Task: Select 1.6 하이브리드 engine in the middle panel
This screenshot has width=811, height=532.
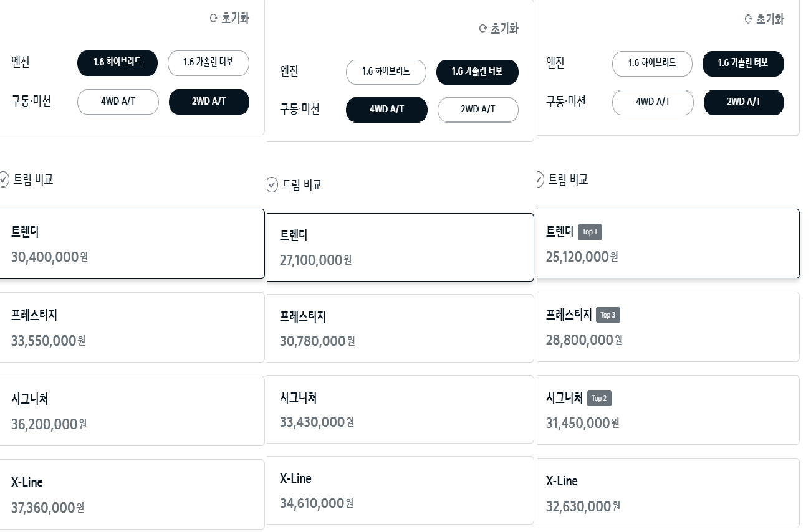Action: [386, 72]
